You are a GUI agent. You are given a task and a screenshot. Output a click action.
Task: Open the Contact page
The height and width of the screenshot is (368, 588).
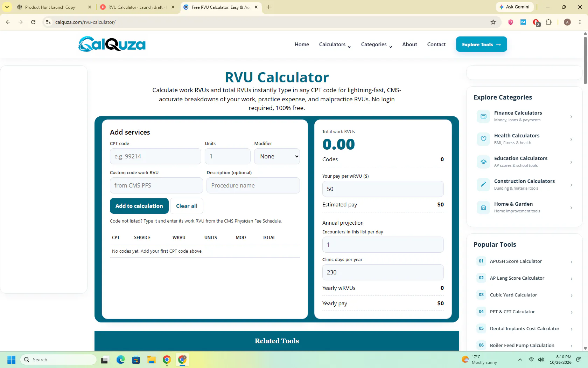coord(436,45)
